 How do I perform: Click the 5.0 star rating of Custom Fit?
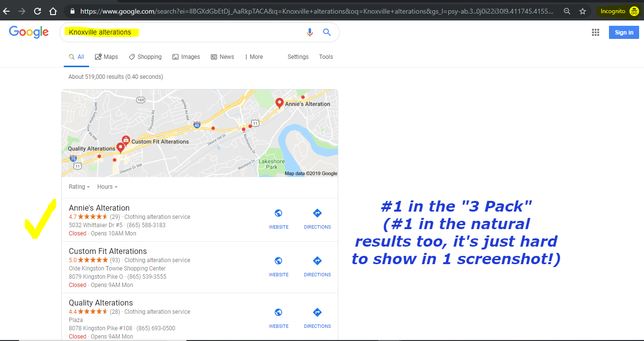point(88,260)
